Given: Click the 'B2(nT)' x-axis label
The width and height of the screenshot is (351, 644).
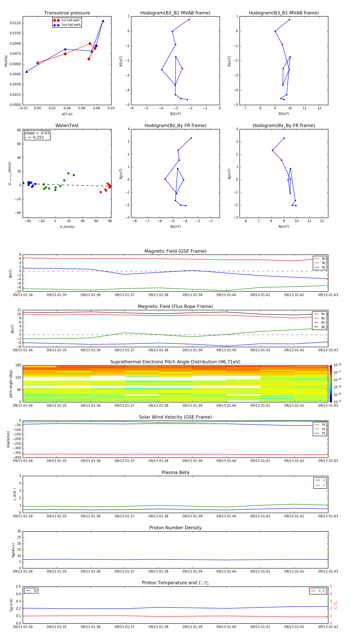Looking at the screenshot, I should tap(175, 114).
